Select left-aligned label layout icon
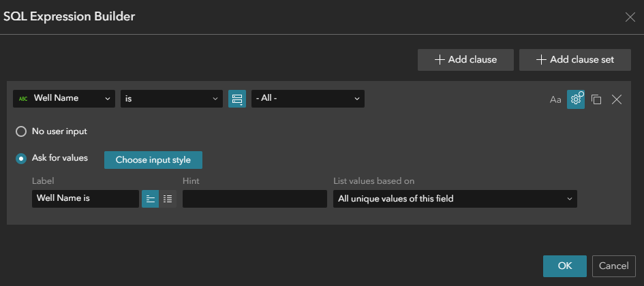Screen dimensions: 644x286 click(x=151, y=199)
